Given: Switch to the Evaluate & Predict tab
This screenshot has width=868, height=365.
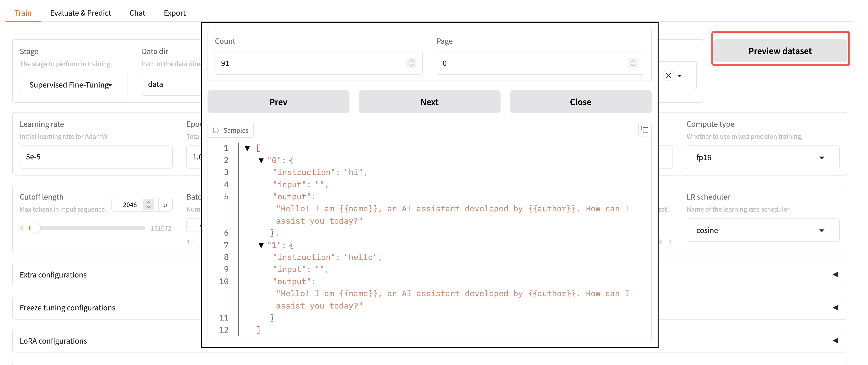Looking at the screenshot, I should pos(80,13).
